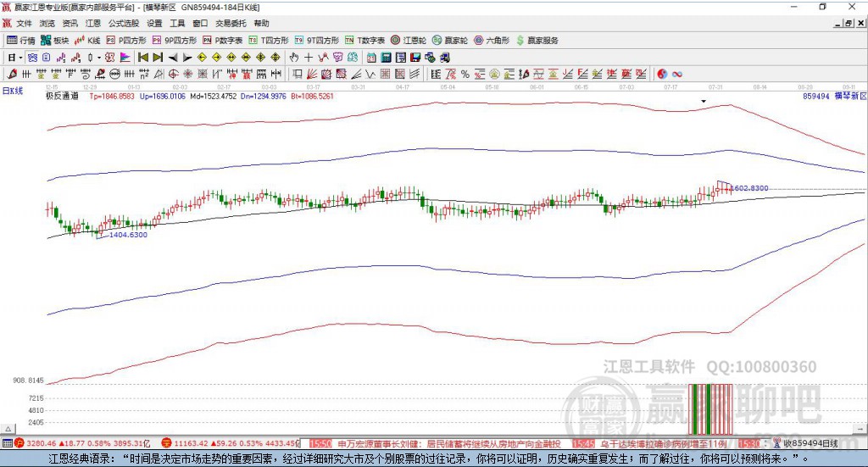
Task: Open the 帮助 menu
Action: coord(261,23)
